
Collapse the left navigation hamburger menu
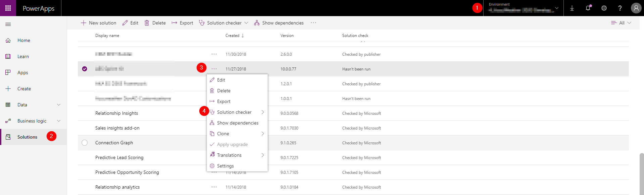tap(8, 24)
